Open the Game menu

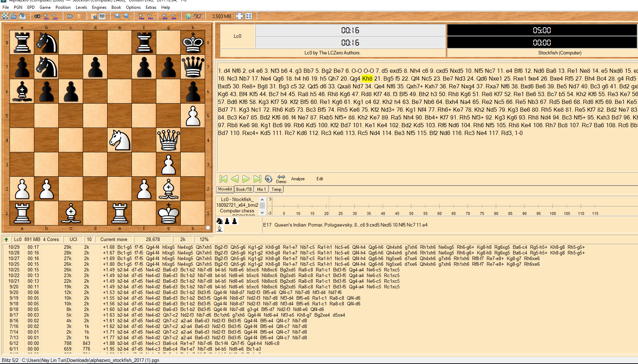point(45,7)
